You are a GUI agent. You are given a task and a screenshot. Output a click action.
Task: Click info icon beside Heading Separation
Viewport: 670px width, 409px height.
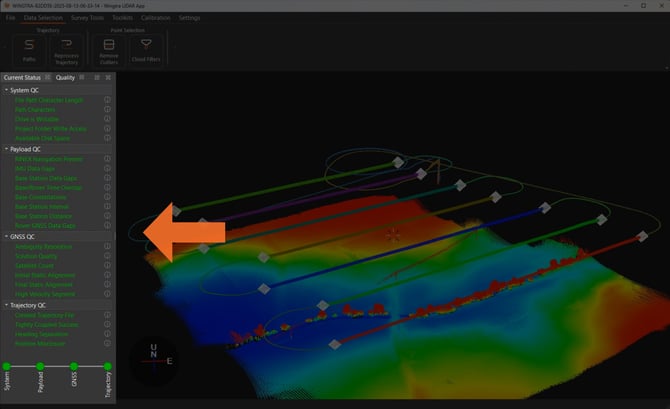pos(107,332)
